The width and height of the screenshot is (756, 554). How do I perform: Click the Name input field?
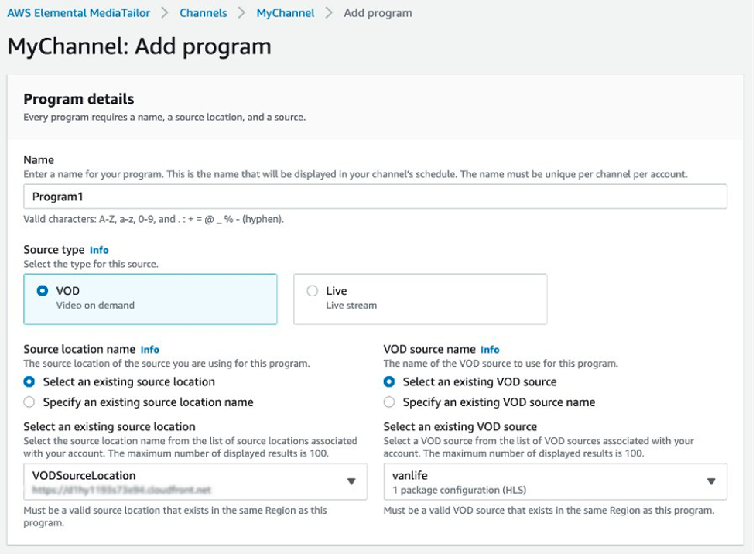pyautogui.click(x=375, y=197)
